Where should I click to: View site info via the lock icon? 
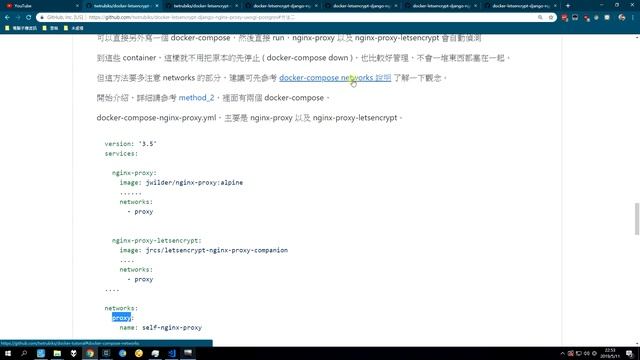pyautogui.click(x=42, y=18)
